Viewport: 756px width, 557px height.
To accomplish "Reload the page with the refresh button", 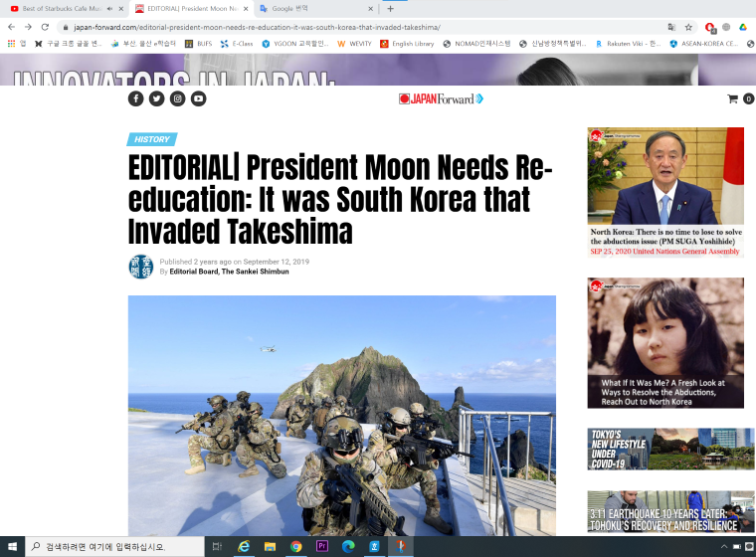I will (45, 27).
